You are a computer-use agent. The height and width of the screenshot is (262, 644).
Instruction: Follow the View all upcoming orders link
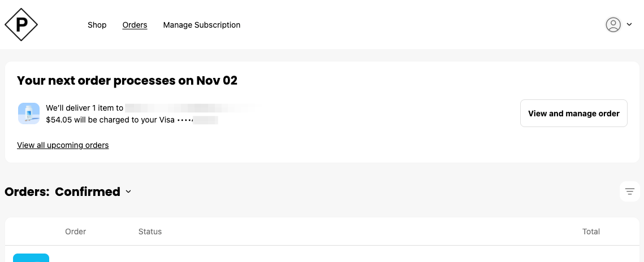click(63, 145)
